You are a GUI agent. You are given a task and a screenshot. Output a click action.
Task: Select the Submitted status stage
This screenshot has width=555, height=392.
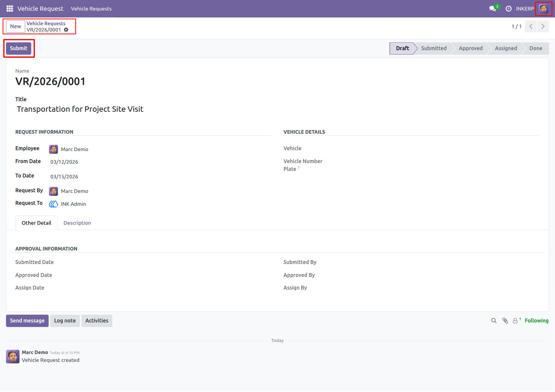click(434, 48)
